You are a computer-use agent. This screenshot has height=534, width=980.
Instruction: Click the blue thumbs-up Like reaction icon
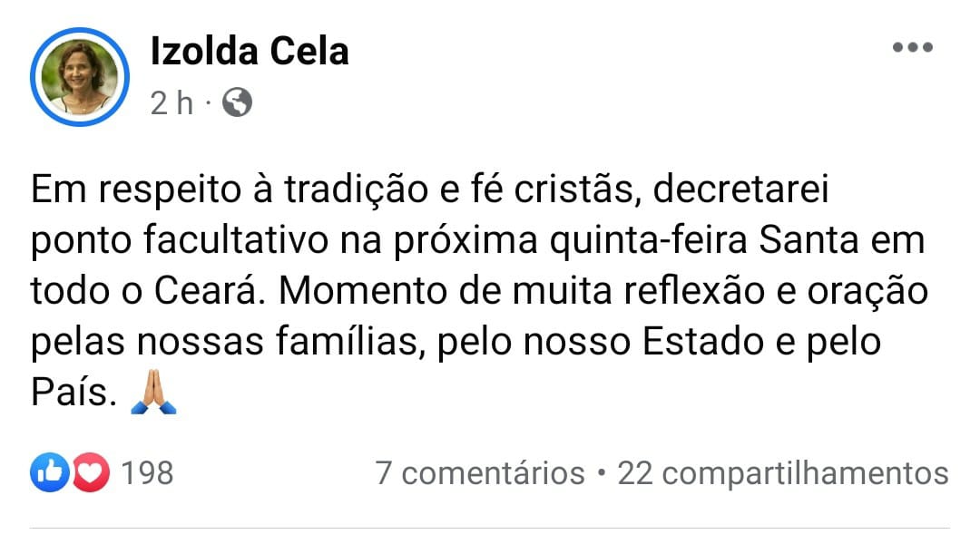50,472
